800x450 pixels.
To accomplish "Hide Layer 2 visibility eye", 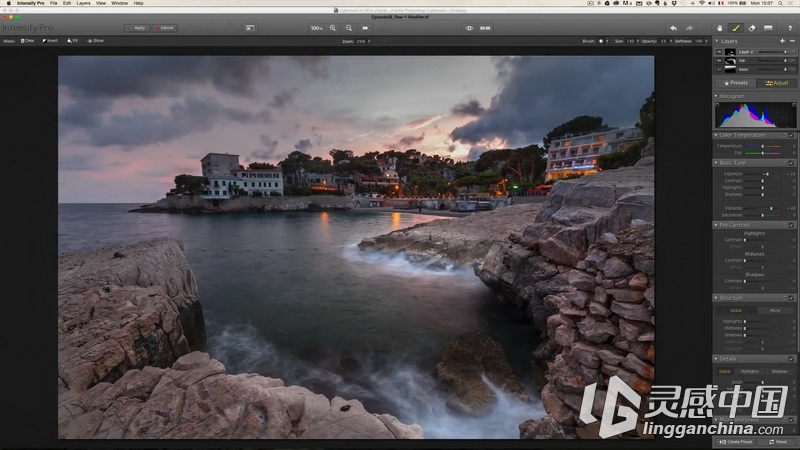I will pyautogui.click(x=719, y=52).
